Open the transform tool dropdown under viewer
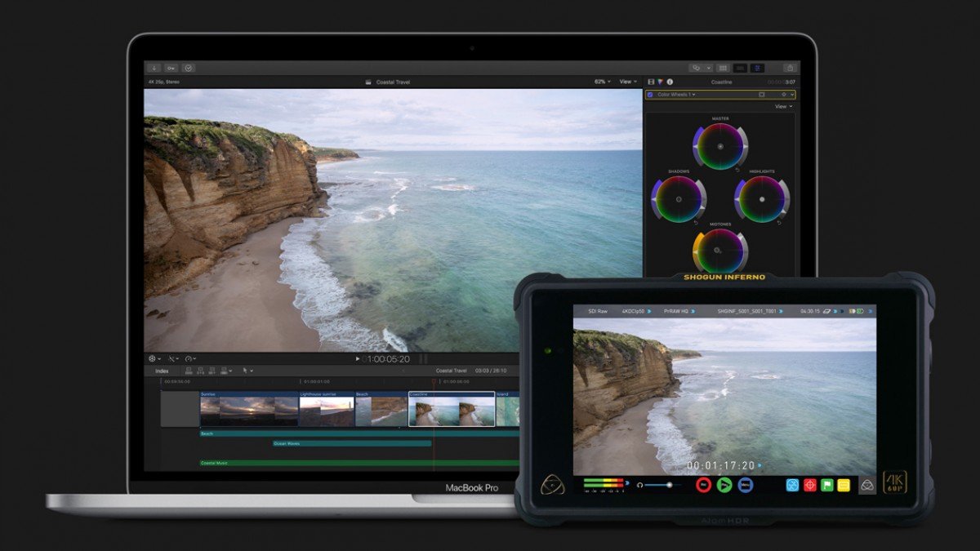980x551 pixels. pyautogui.click(x=154, y=358)
